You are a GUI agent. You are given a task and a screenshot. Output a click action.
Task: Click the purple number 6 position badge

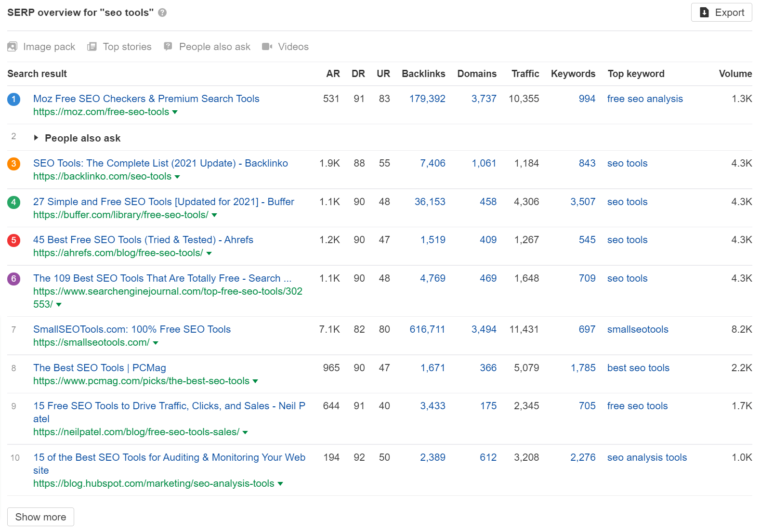(14, 279)
